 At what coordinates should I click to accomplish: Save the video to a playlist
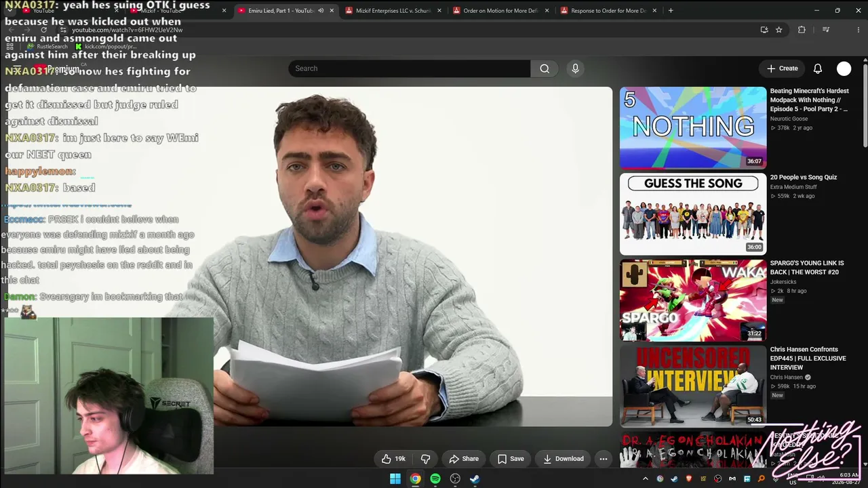[x=511, y=459]
